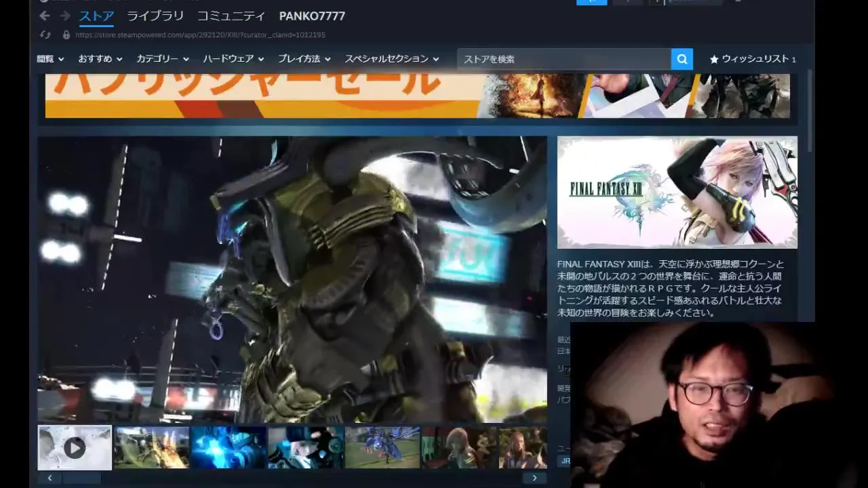Expand the カテゴリー dropdown menu
868x488 pixels.
[x=163, y=59]
